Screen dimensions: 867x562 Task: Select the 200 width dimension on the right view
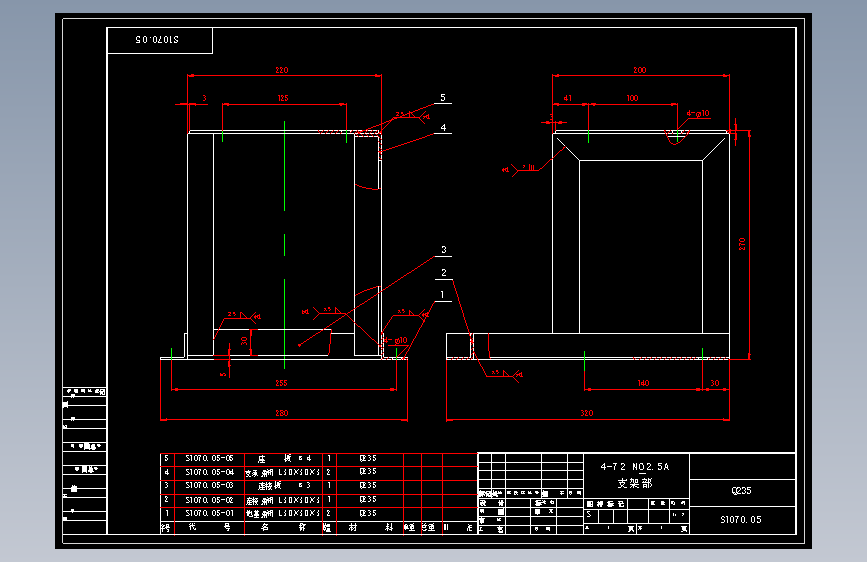point(640,70)
